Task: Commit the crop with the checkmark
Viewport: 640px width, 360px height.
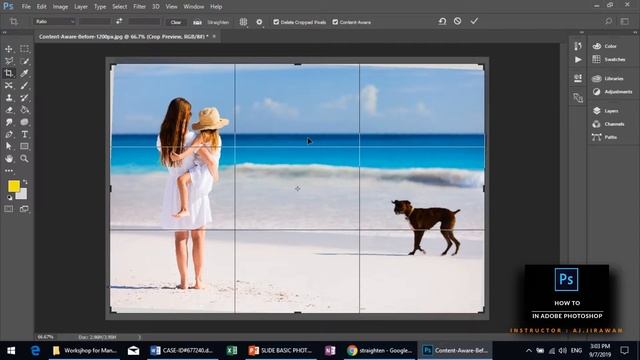Action: 474,21
